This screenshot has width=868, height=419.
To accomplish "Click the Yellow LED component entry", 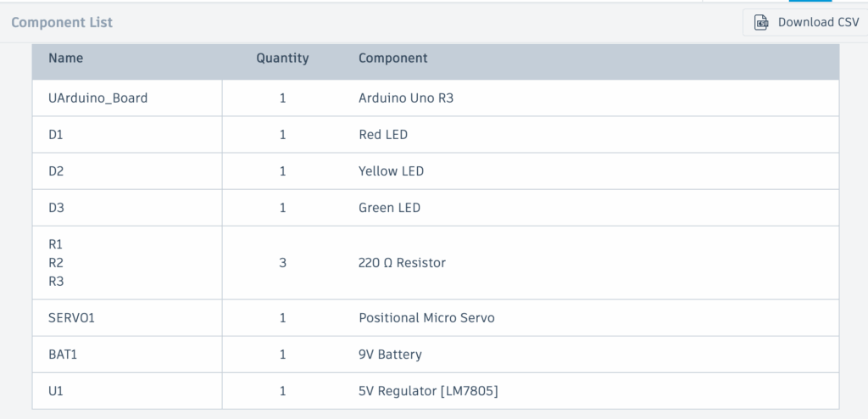I will coord(391,171).
